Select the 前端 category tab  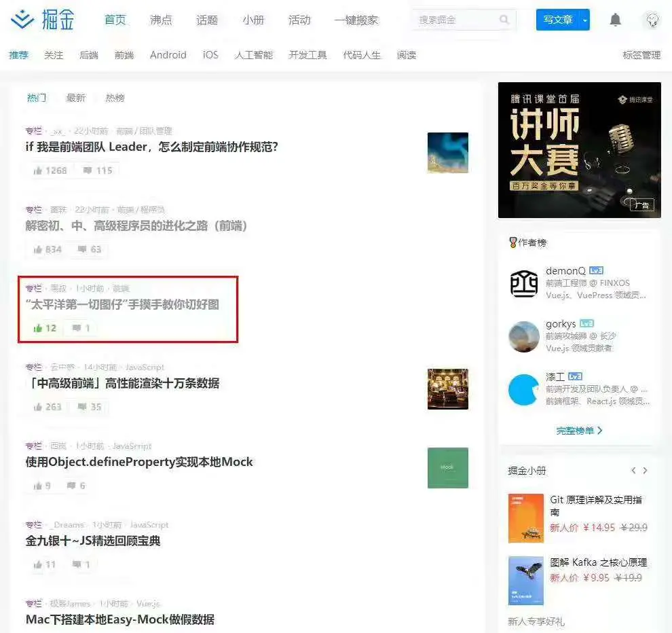pyautogui.click(x=124, y=55)
